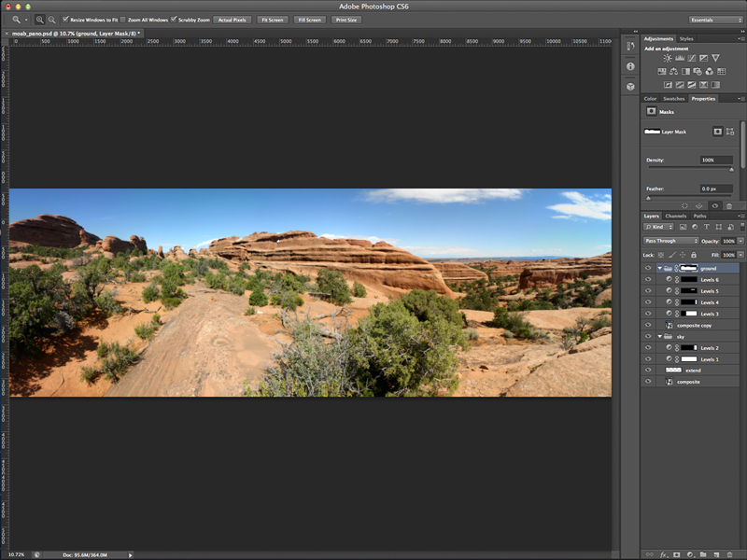Load selection from mask in Properties

(684, 205)
